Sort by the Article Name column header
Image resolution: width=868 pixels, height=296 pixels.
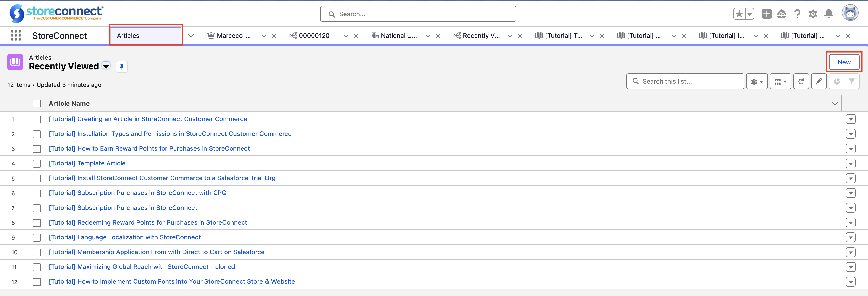[x=69, y=104]
